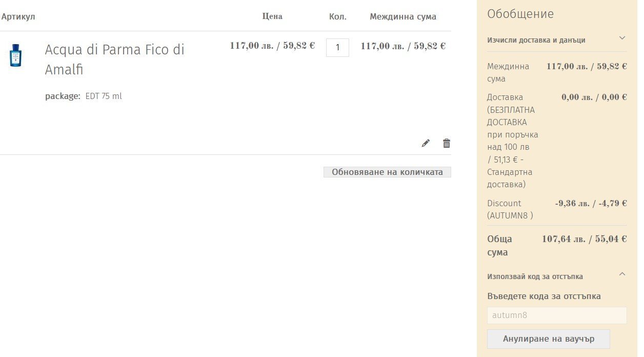Click the Междинна сума column header
The image size is (644, 357).
(403, 16)
